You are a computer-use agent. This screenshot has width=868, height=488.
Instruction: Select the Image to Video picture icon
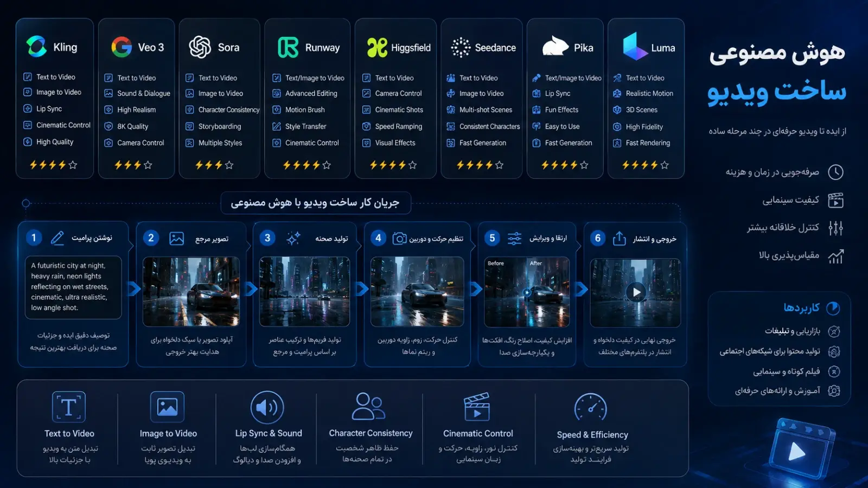(167, 407)
